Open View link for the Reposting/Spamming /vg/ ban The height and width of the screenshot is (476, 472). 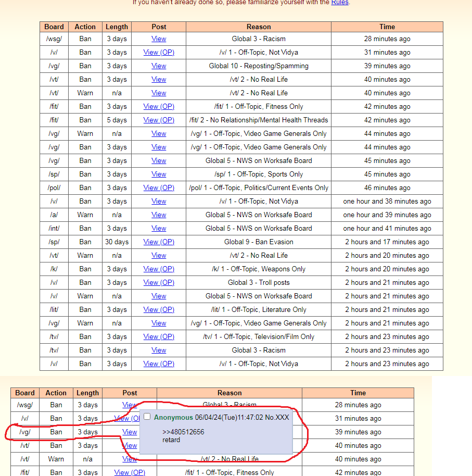(159, 66)
